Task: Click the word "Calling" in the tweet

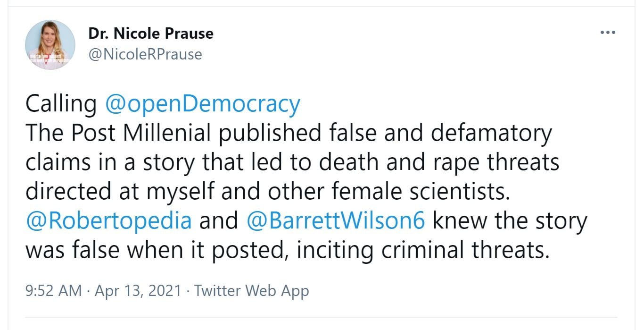Action: point(61,104)
